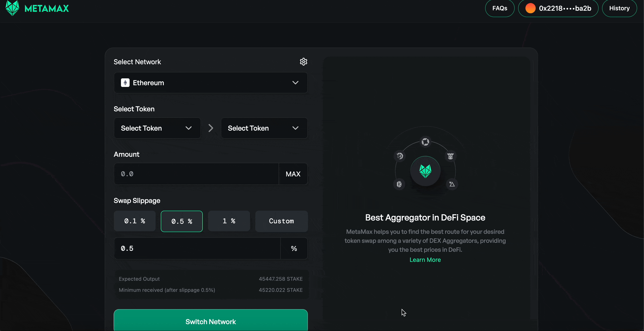Click the source token chevron
644x331 pixels.
click(188, 128)
